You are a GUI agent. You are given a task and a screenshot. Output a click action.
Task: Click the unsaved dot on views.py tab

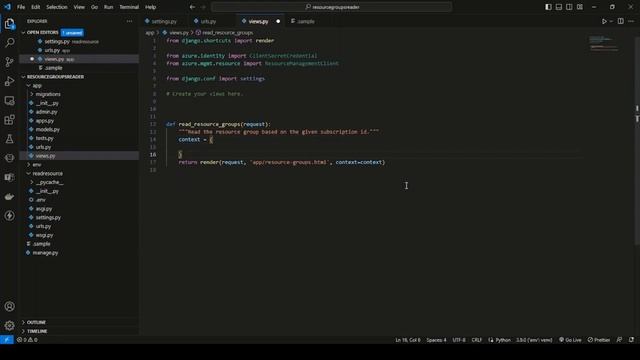tap(278, 21)
